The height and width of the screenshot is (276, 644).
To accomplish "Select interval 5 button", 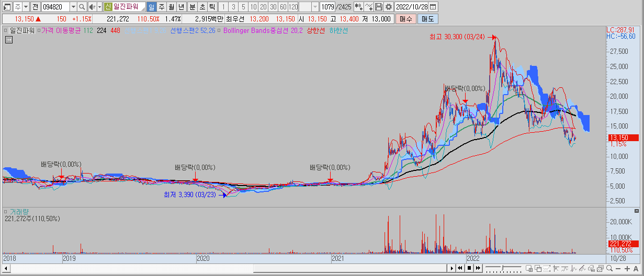I will tap(243, 7).
